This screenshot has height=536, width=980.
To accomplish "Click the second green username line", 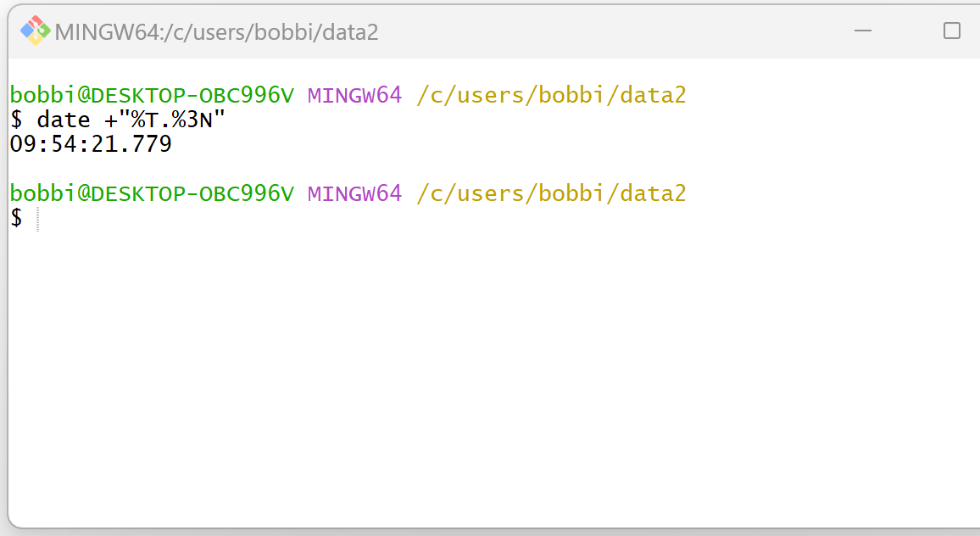I will [x=151, y=193].
